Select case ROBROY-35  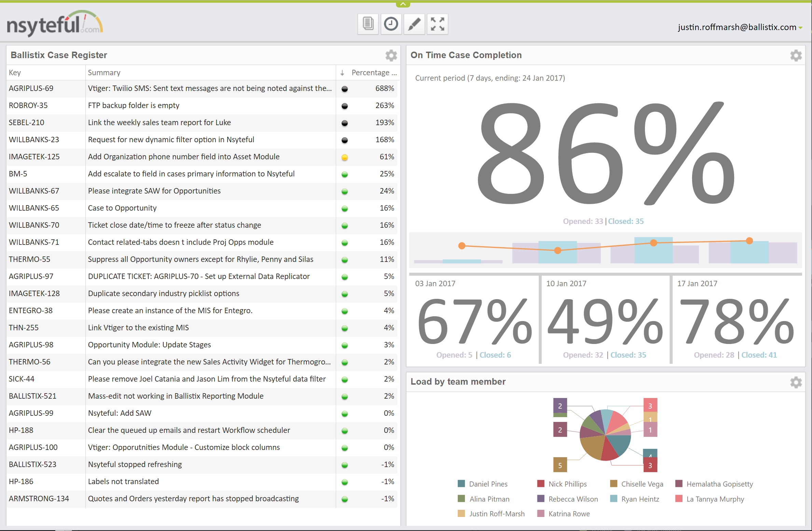[x=28, y=105]
